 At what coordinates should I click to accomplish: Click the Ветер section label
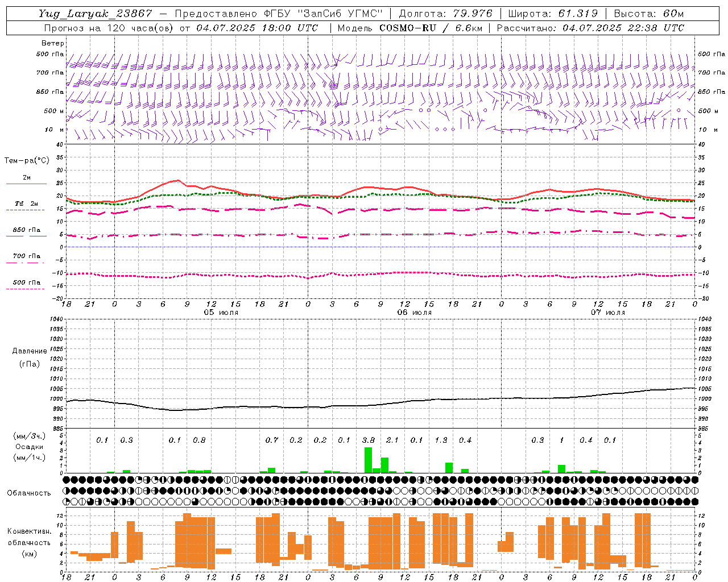click(53, 43)
